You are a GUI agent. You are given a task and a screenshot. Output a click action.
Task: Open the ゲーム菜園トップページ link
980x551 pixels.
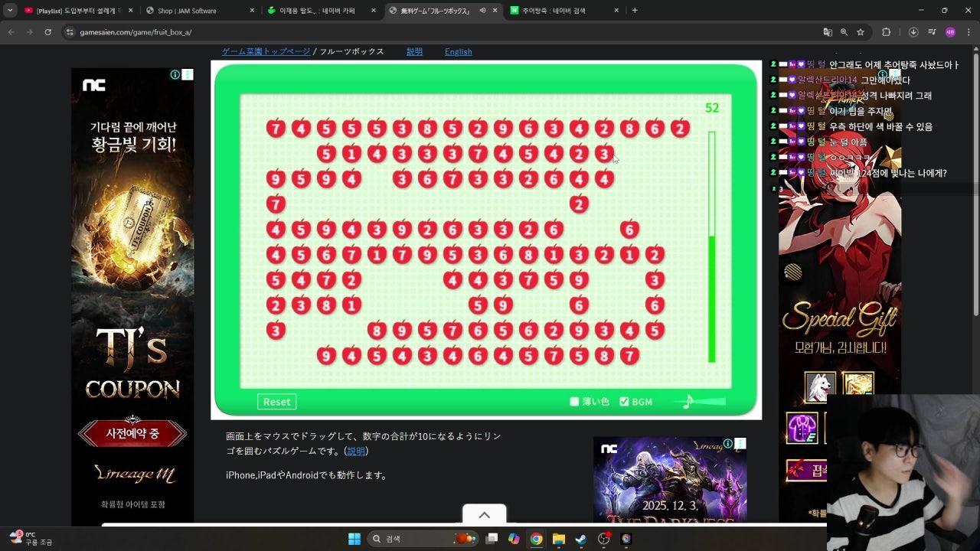266,51
